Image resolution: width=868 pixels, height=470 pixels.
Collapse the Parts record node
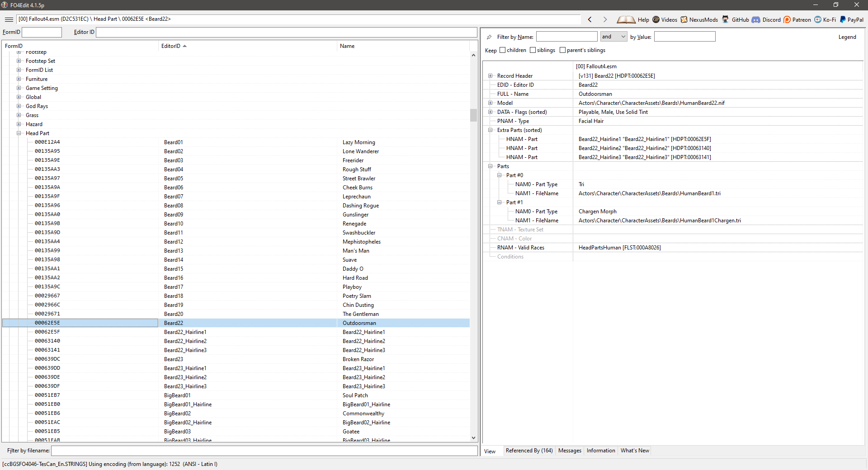[490, 166]
